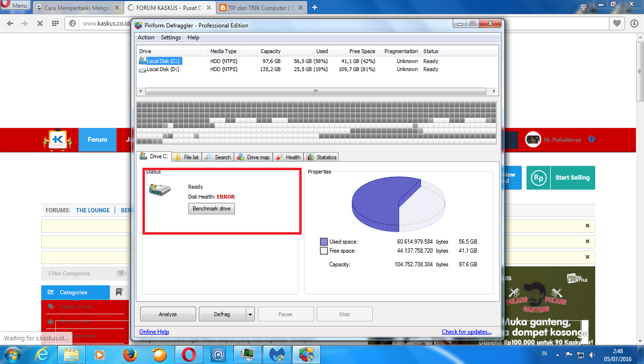Open Opera Speed Dial grid icon
Image resolution: width=644 pixels, height=364 pixels.
[x=55, y=23]
